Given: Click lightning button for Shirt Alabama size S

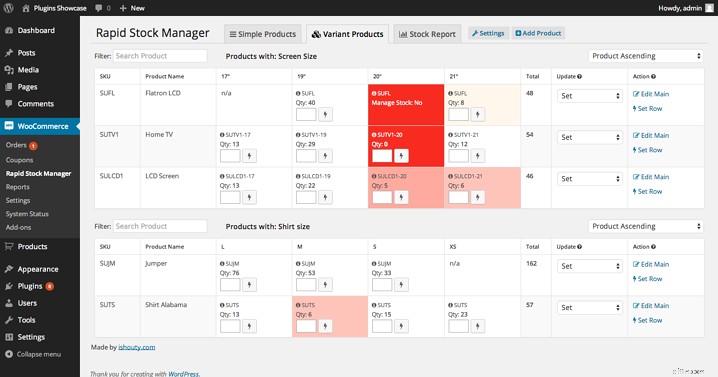Looking at the screenshot, I should (401, 326).
